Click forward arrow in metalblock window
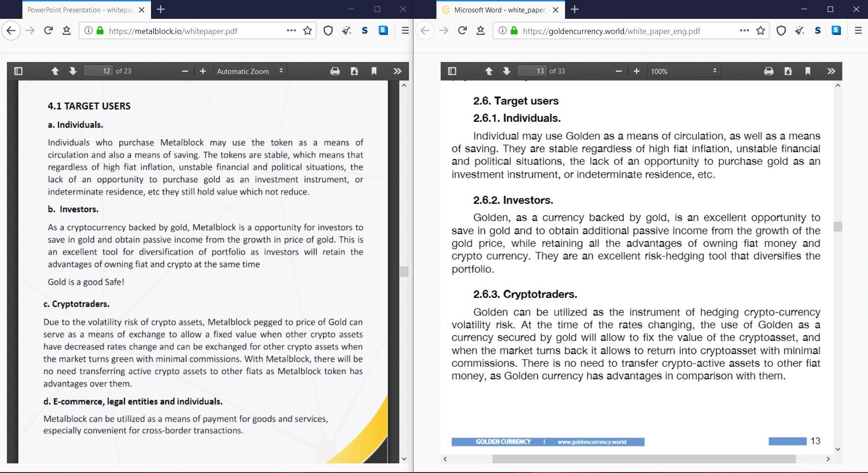Screen dimensions: 868x473 coord(30,31)
